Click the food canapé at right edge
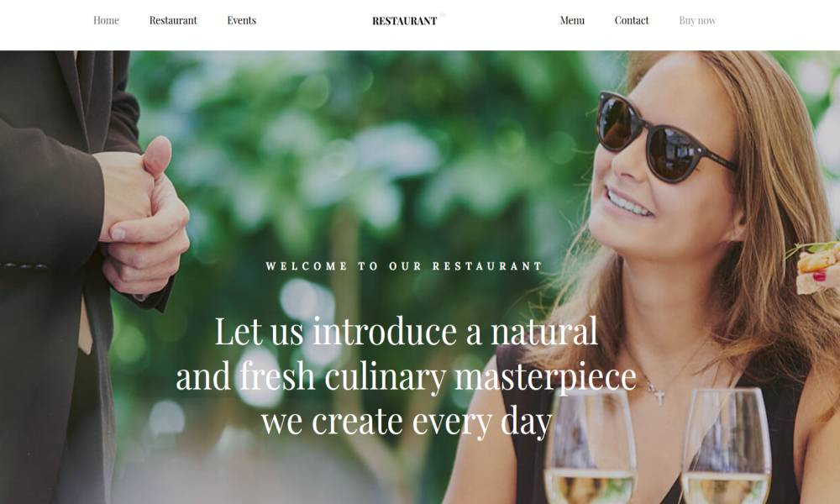The width and height of the screenshot is (840, 504). 817,266
